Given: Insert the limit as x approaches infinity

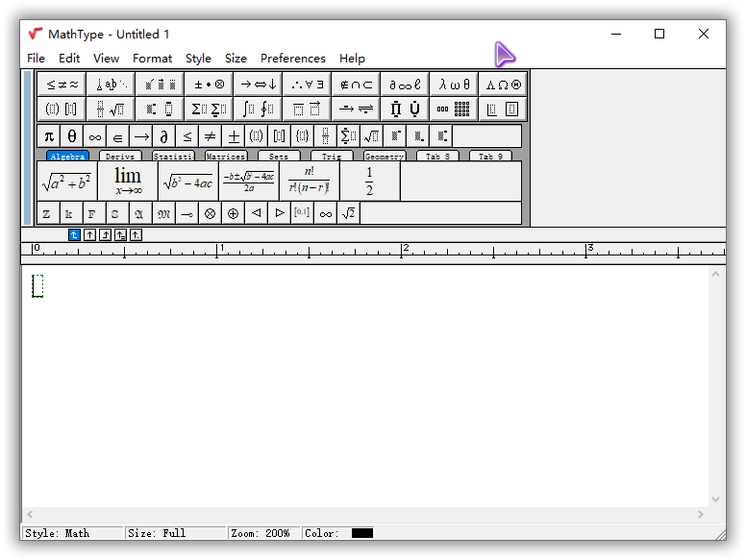Looking at the screenshot, I should click(128, 182).
